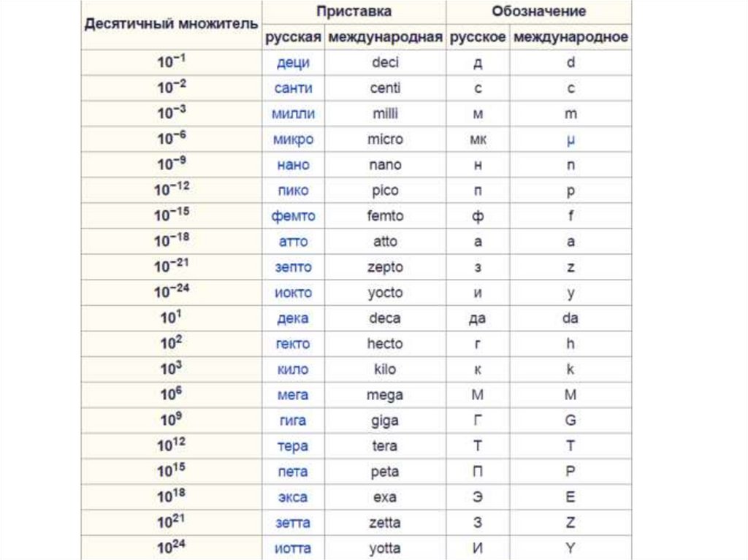Viewport: 748px width, 560px height.
Task: Follow the тера prefix link
Action: coord(292,446)
